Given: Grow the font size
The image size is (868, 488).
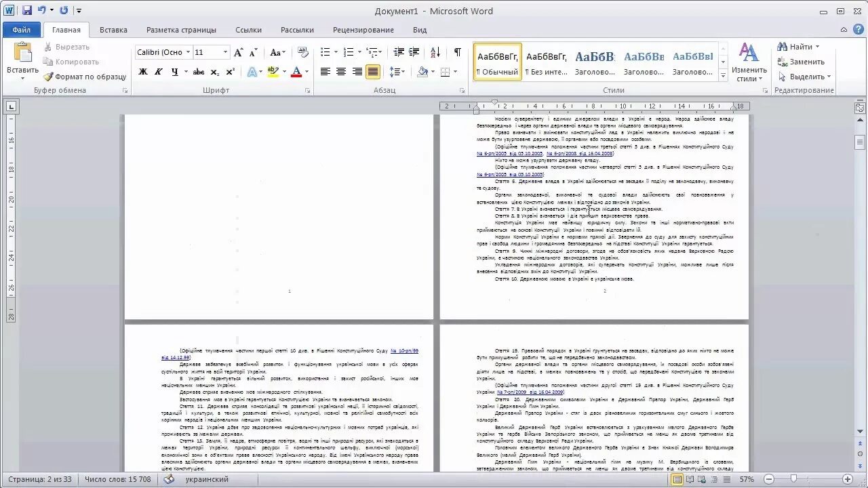Looking at the screenshot, I should (x=238, y=52).
